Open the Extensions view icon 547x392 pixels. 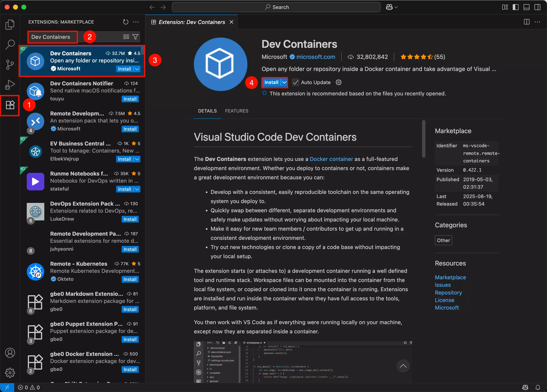pyautogui.click(x=10, y=105)
